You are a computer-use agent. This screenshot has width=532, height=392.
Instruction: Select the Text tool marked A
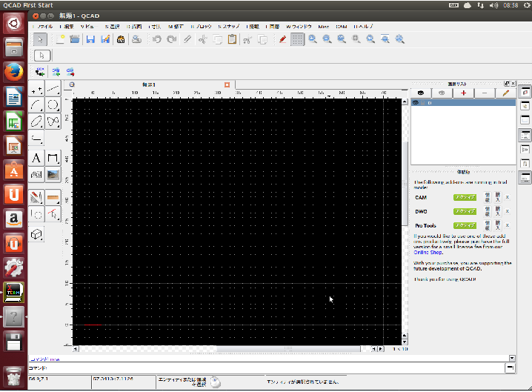coord(36,158)
